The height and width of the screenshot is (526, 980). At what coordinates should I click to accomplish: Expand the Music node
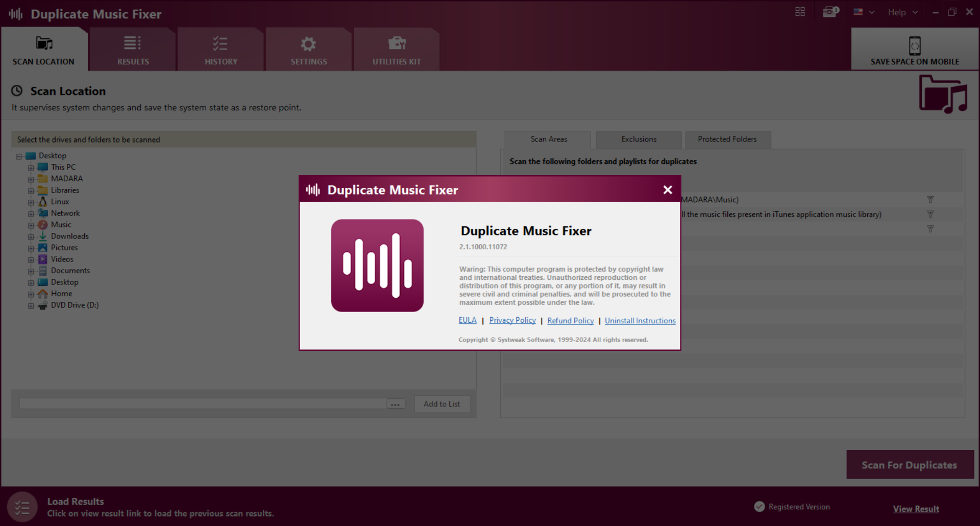31,225
